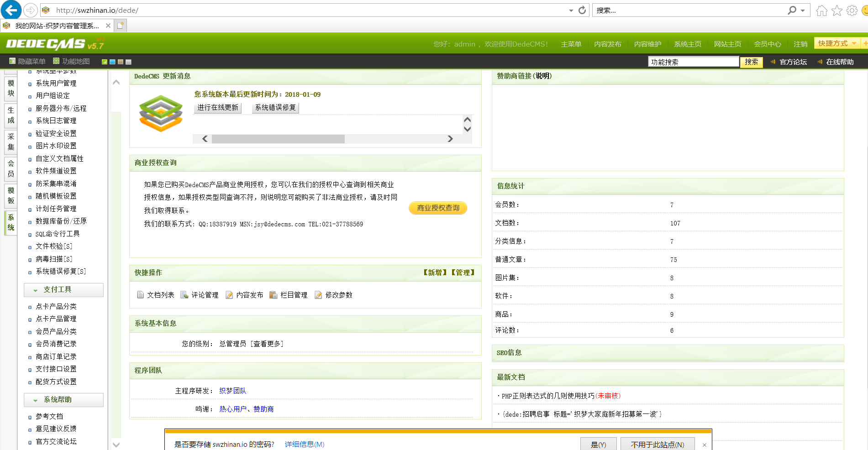The height and width of the screenshot is (450, 868).
Task: Open a new browser tab
Action: 120,26
